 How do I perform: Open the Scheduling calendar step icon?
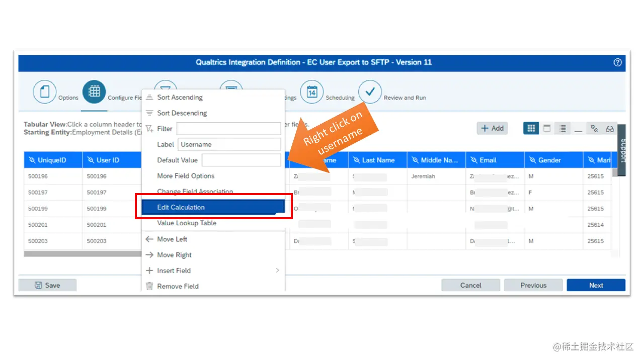point(312,92)
